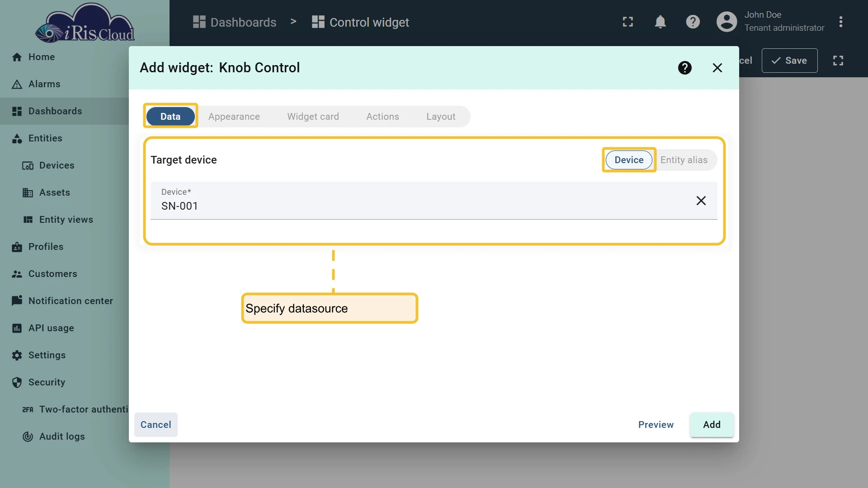Click the Preview button
This screenshot has width=868, height=488.
pyautogui.click(x=656, y=425)
